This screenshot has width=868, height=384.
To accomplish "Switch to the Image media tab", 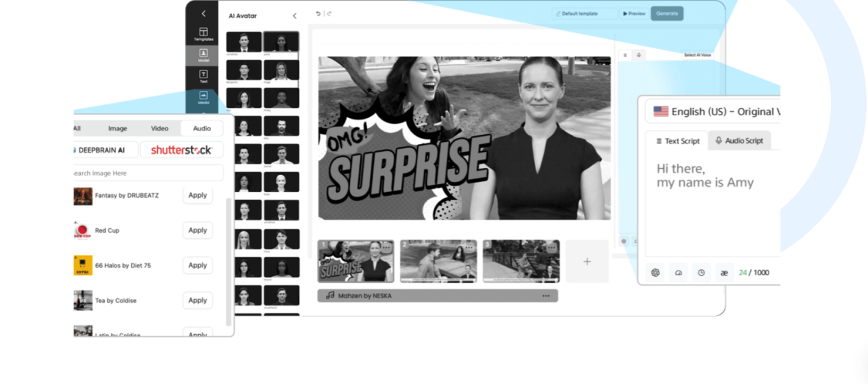I will pyautogui.click(x=118, y=128).
